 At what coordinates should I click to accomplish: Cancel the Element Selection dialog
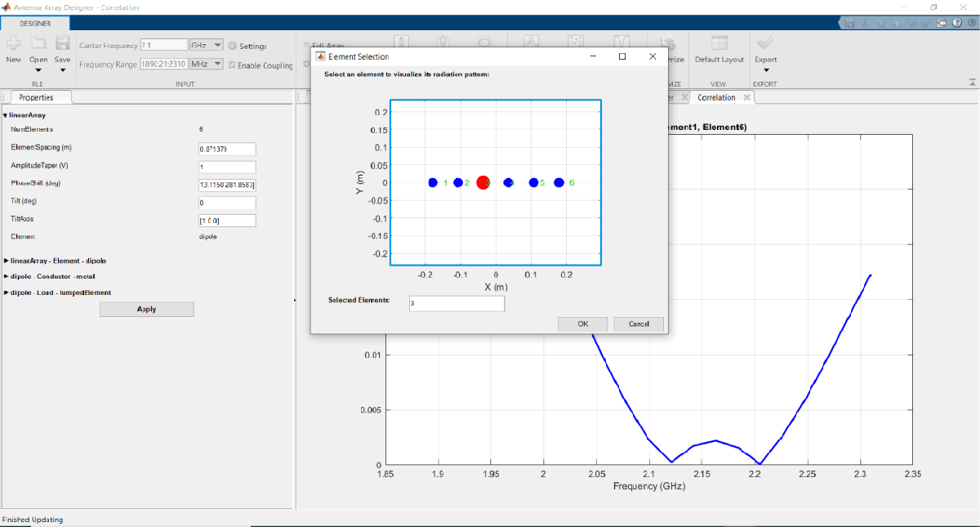pyautogui.click(x=638, y=324)
